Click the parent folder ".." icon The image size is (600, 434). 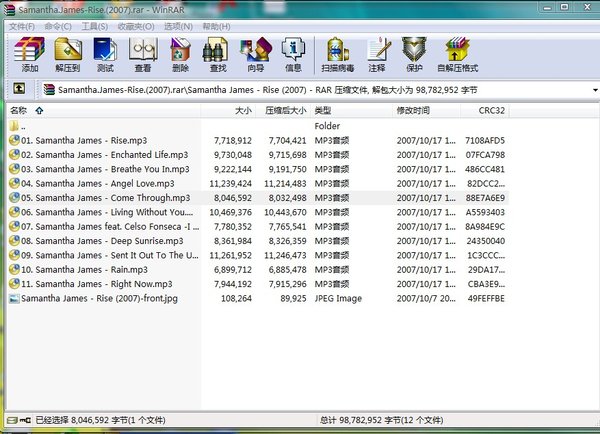point(14,126)
